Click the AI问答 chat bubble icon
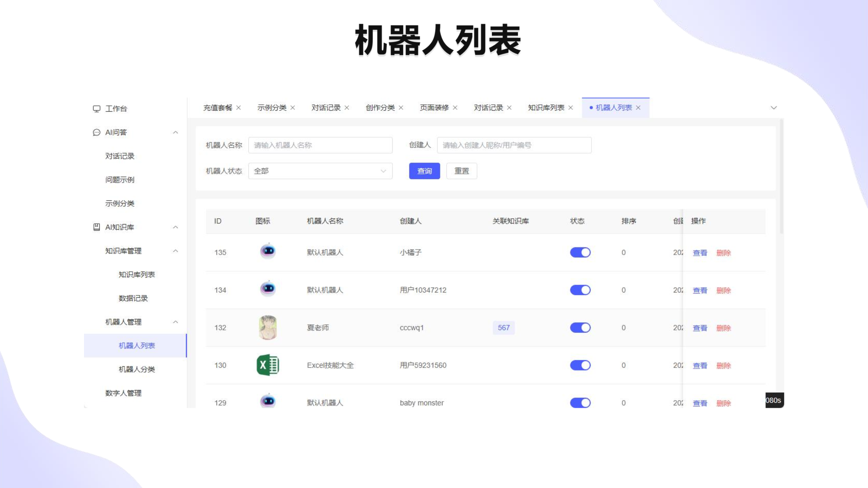This screenshot has width=868, height=488. coord(96,132)
